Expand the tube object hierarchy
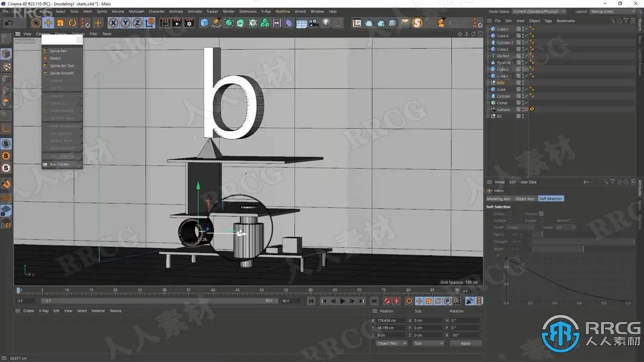 pos(489,83)
